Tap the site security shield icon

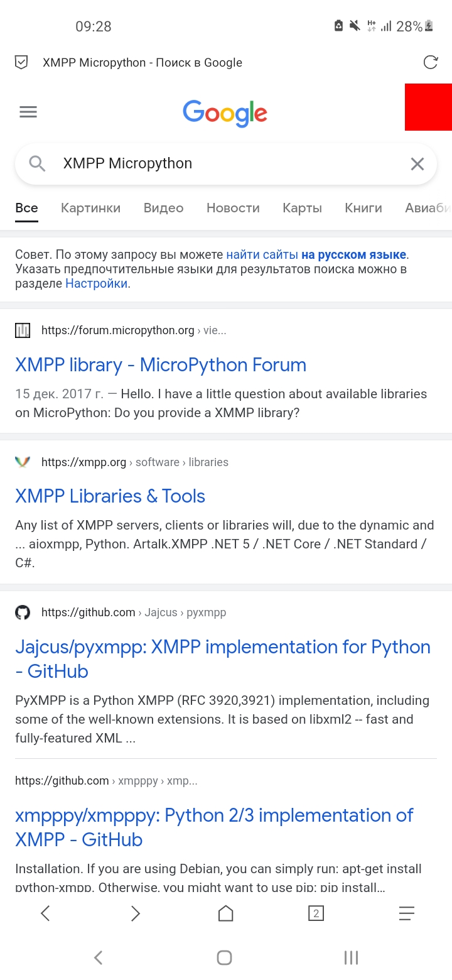(x=21, y=62)
